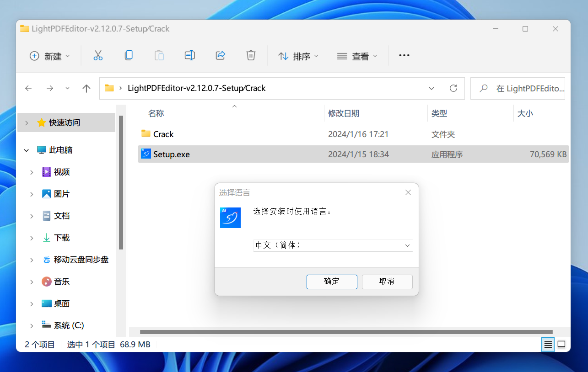This screenshot has width=588, height=372.
Task: Click the installer logo in language dialog
Action: click(230, 218)
